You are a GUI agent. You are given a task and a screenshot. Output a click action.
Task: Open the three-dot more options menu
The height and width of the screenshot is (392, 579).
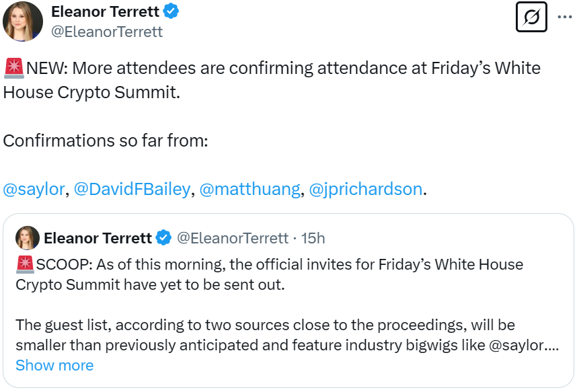click(565, 17)
